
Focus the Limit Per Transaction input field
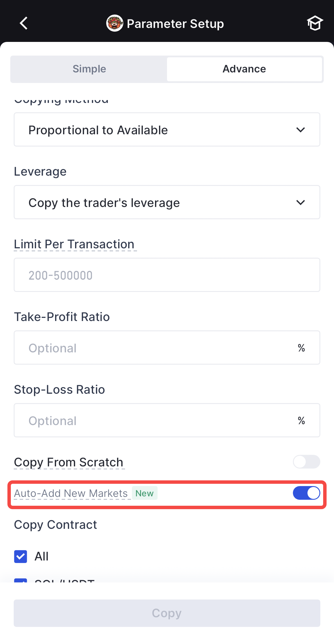coord(167,275)
